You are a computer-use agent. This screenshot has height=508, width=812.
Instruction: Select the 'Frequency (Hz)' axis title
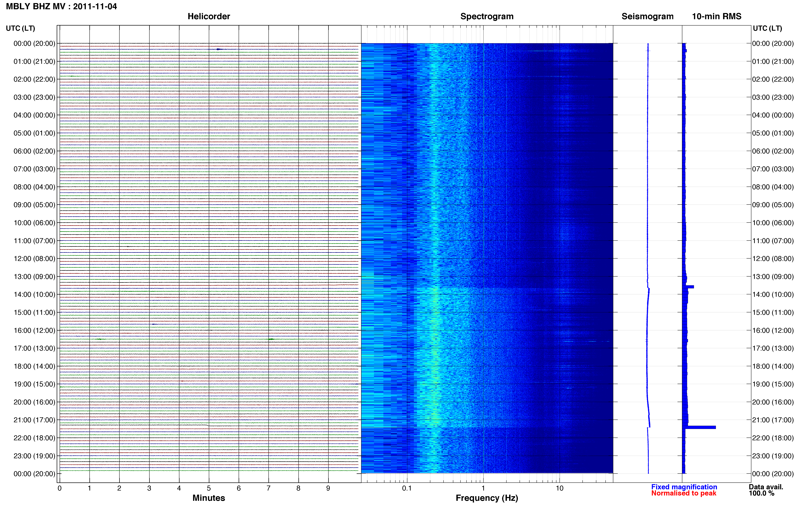pos(487,498)
